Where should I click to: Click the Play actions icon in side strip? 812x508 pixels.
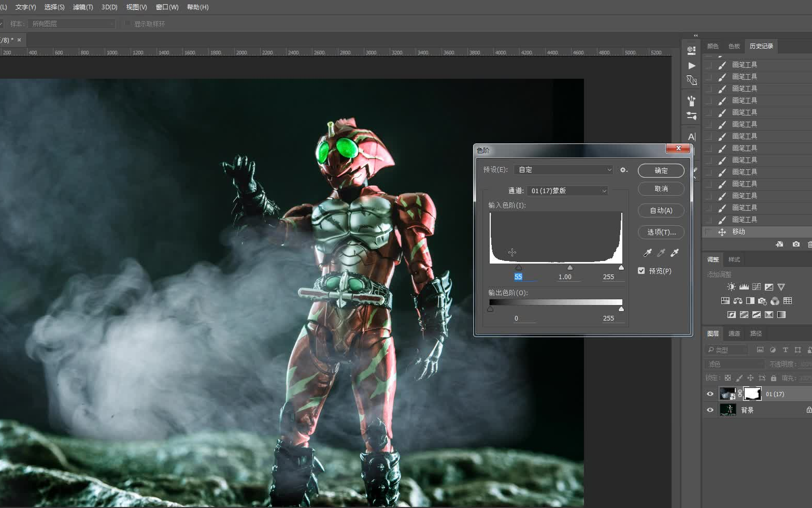click(691, 66)
